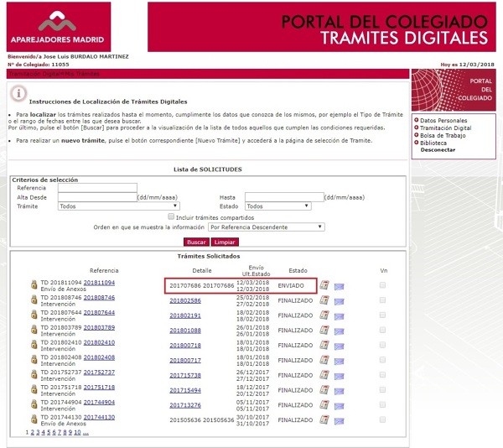Click the envelope icon for 201811094 row
This screenshot has height=448, width=503.
[x=339, y=287]
